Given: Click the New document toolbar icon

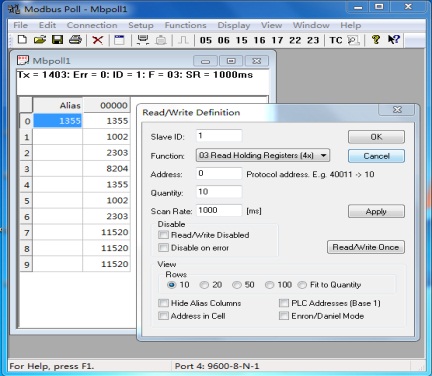Looking at the screenshot, I should pos(22,40).
